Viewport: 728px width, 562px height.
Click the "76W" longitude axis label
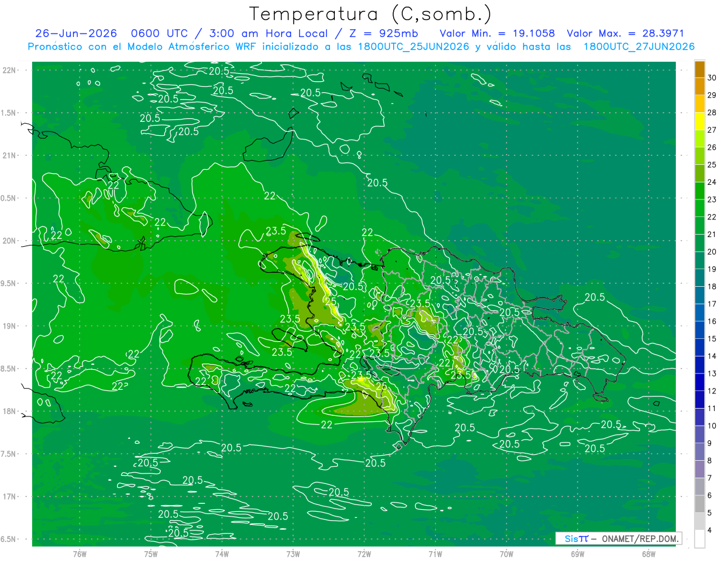click(79, 554)
